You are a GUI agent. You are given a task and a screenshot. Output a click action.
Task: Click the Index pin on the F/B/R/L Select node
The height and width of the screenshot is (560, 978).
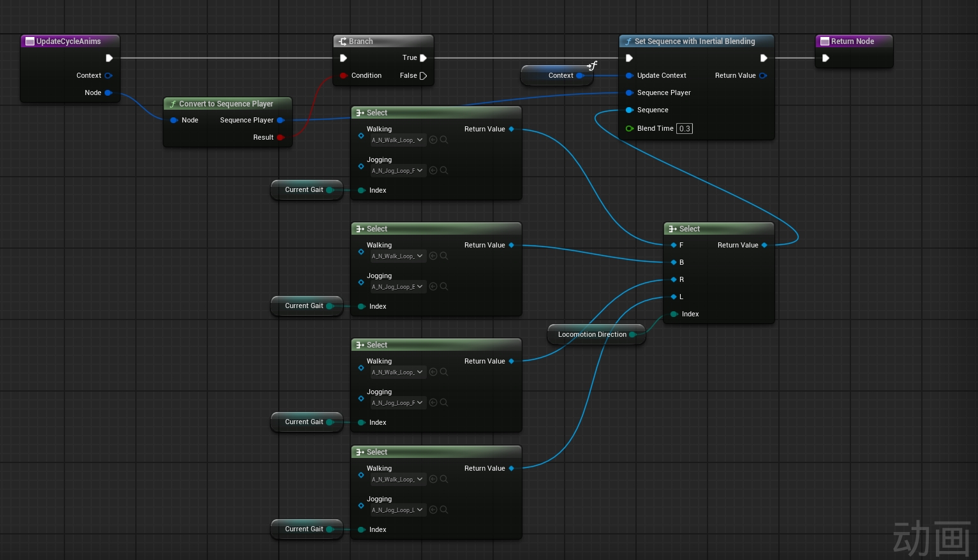[674, 314]
